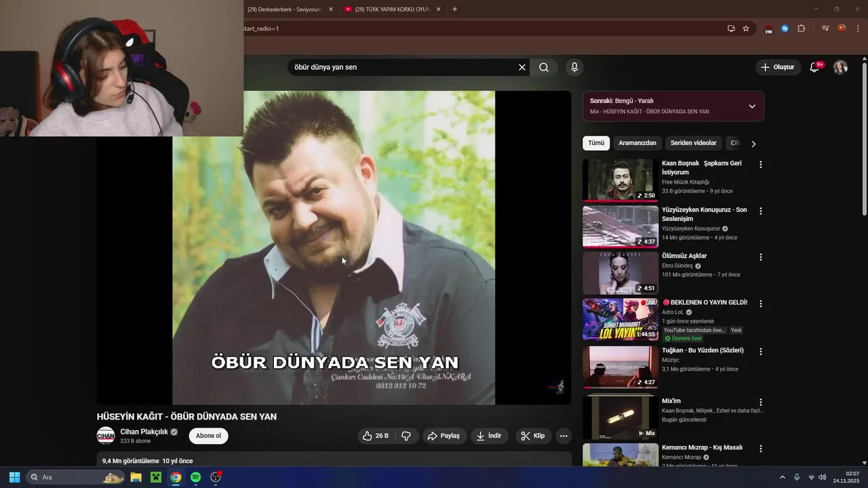The width and height of the screenshot is (868, 488).
Task: Click the Oluştur create button
Action: [777, 67]
